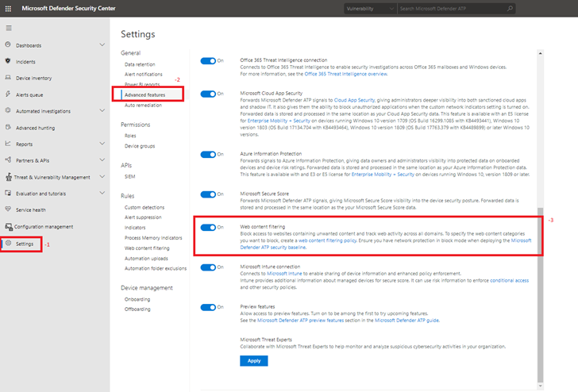Image resolution: width=578 pixels, height=392 pixels.
Task: Toggle Microsoft Secure Score switch
Action: pos(208,194)
